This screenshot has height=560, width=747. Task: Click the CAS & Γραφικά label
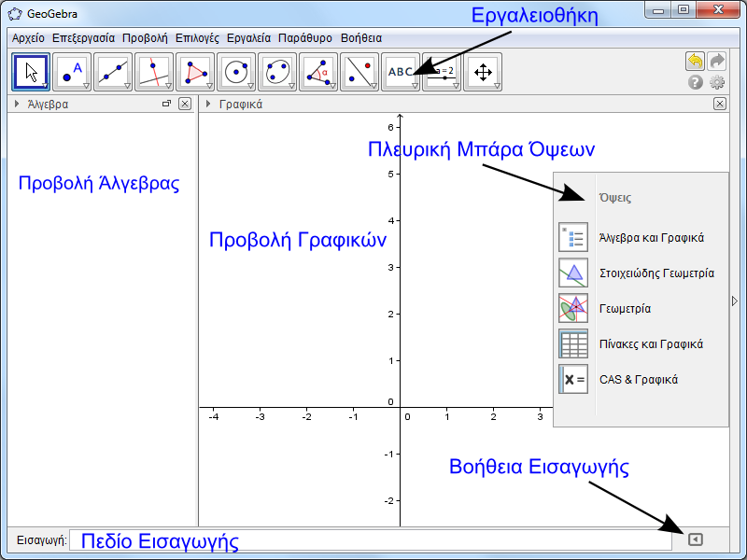coord(639,380)
